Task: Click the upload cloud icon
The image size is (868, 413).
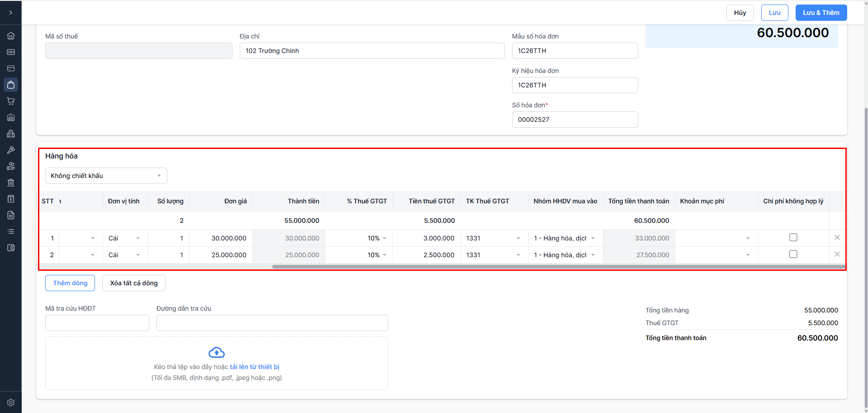Action: click(217, 352)
